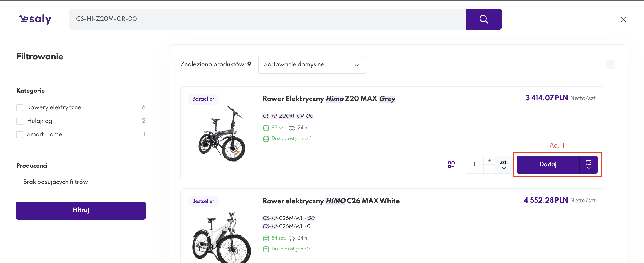Check the Rowery elektryczne category
Image resolution: width=644 pixels, height=263 pixels.
[20, 108]
